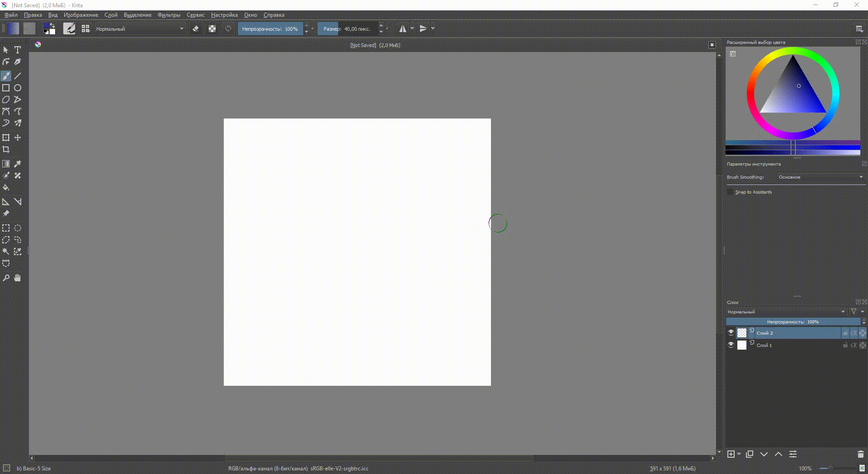The width and height of the screenshot is (868, 474).
Task: Open the Справка menu
Action: (x=274, y=15)
